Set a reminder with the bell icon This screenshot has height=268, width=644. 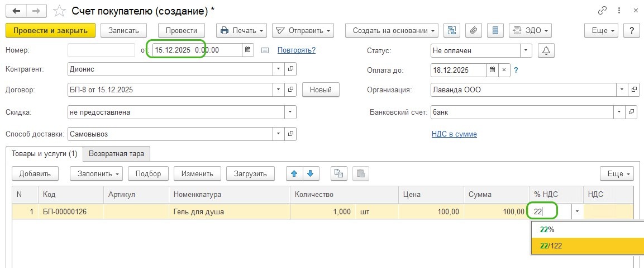pos(546,51)
